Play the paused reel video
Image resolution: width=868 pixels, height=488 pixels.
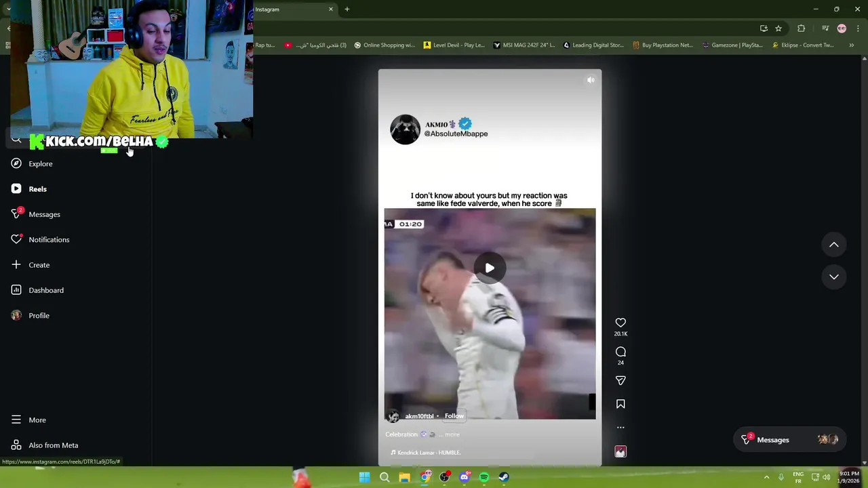point(490,268)
